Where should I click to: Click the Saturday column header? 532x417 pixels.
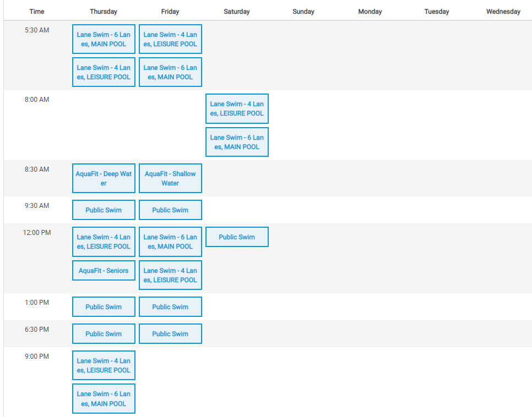[x=236, y=12]
